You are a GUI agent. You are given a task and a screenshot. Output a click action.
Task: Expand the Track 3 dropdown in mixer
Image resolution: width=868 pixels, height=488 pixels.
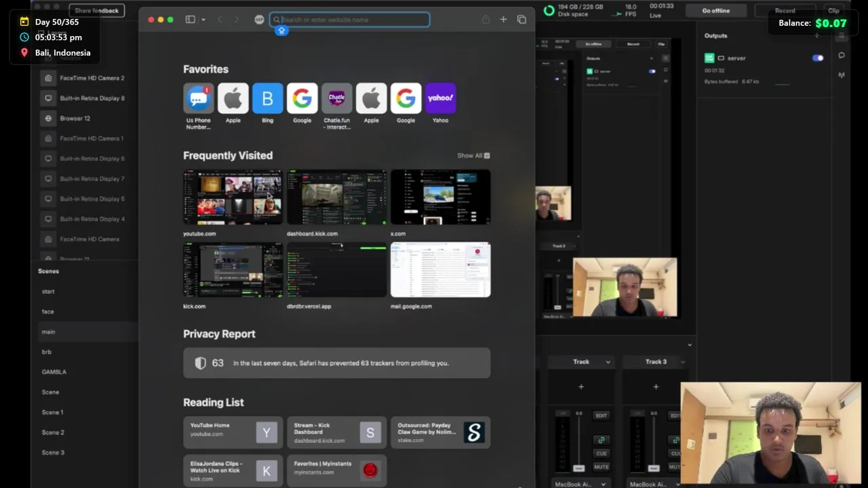(x=682, y=362)
